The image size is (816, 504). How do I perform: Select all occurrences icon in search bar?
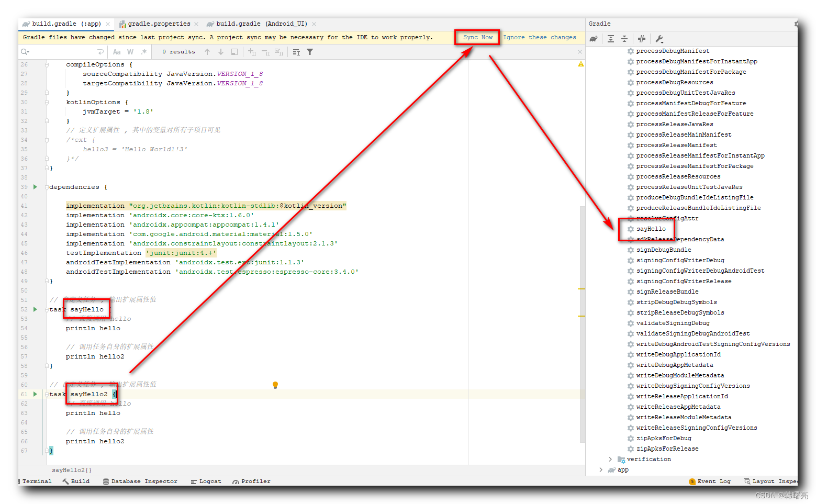click(x=279, y=52)
